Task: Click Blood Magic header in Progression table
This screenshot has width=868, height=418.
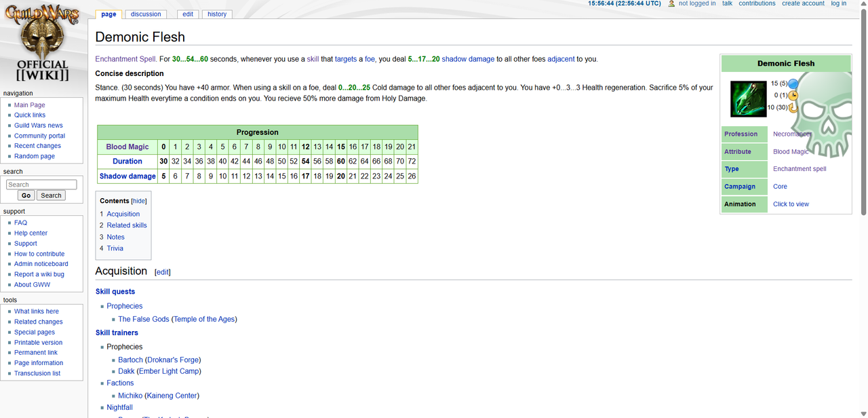Action: click(x=127, y=147)
